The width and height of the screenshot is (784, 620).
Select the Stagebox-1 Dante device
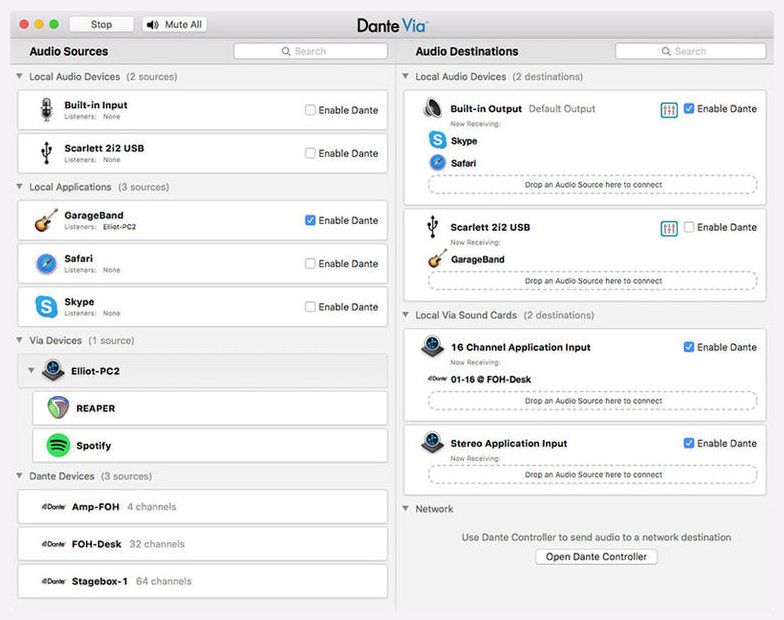pos(202,581)
